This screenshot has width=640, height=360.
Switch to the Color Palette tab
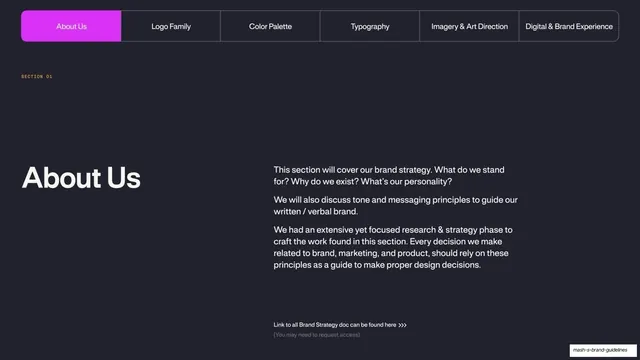(x=270, y=26)
